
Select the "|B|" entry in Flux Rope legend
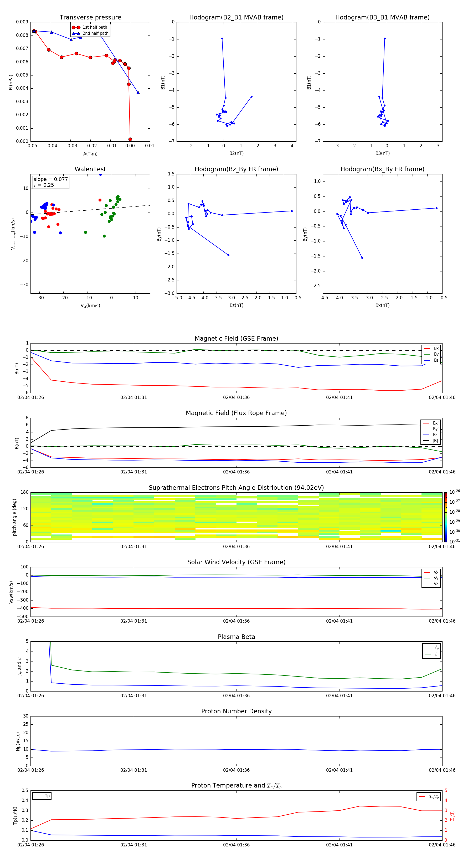coord(431,441)
